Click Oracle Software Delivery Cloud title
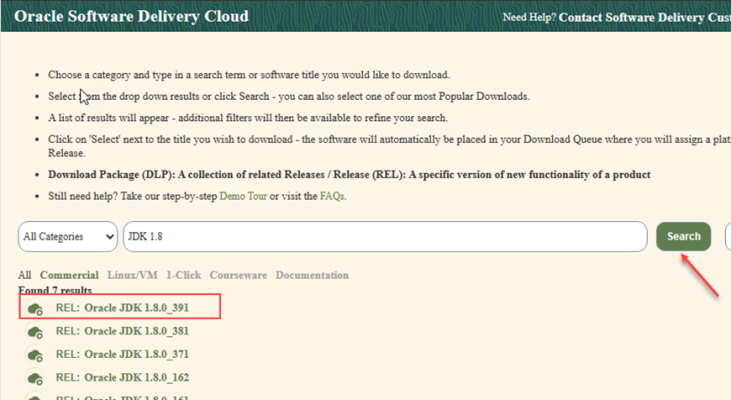This screenshot has width=731, height=400. [x=131, y=16]
